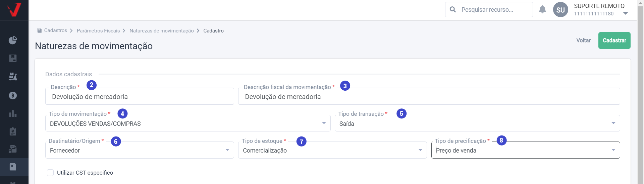Open the bar chart reports sidebar icon

point(13,114)
